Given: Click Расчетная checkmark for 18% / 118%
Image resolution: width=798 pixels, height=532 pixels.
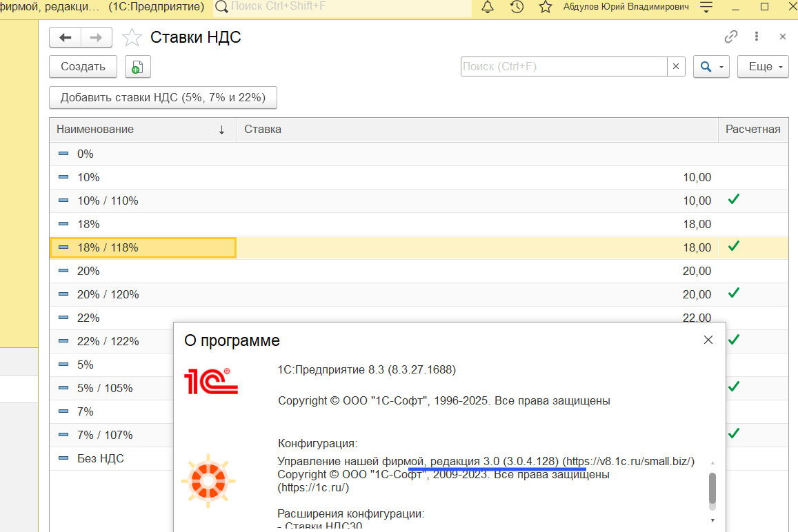Looking at the screenshot, I should click(x=733, y=246).
